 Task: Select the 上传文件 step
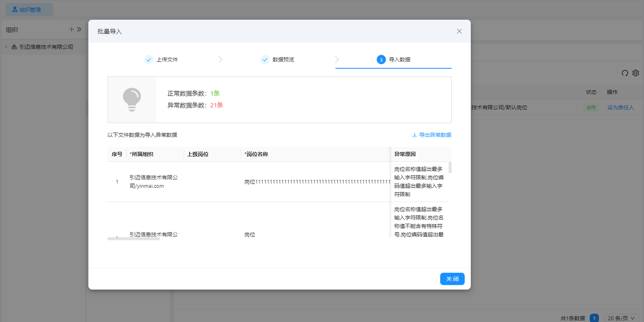(167, 60)
